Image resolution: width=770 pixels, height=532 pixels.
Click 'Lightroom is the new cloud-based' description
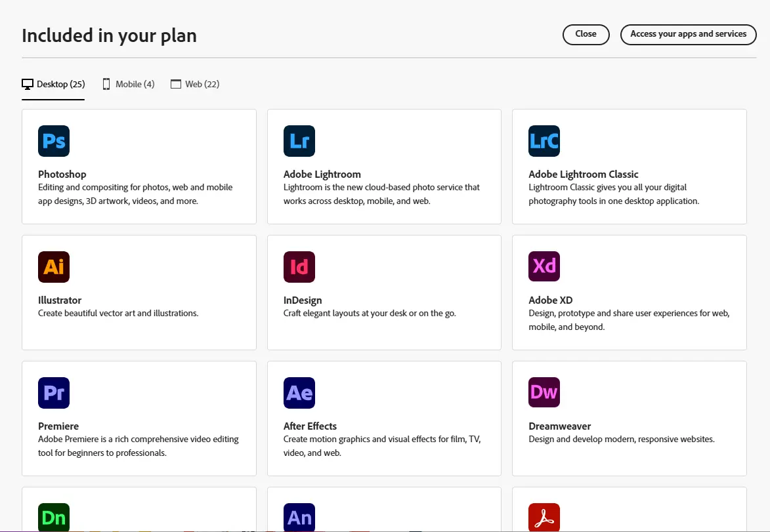tap(381, 194)
